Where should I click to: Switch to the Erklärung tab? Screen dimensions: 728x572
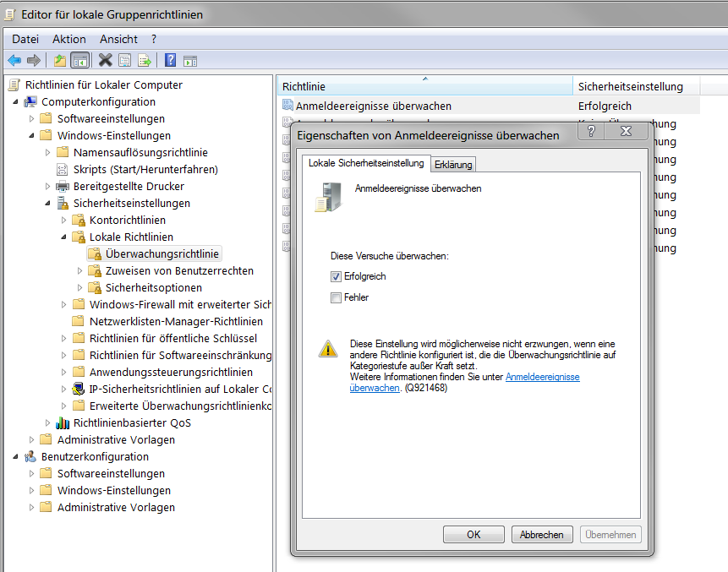(x=453, y=164)
